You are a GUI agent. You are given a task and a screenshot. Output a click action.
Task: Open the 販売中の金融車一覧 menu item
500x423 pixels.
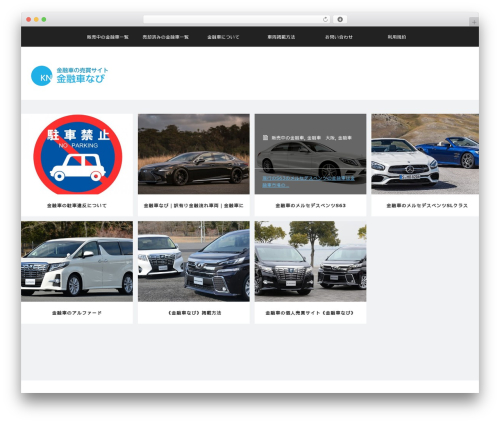pyautogui.click(x=107, y=37)
